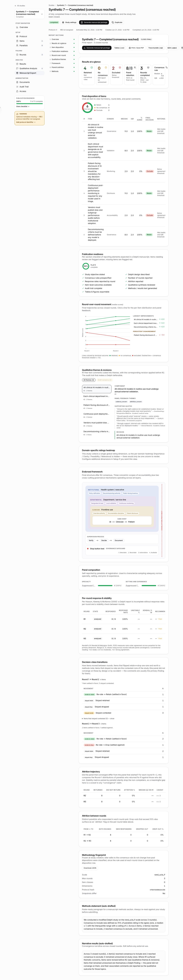
Task: Jump to Round-over-round report section
Action: pos(59,55)
